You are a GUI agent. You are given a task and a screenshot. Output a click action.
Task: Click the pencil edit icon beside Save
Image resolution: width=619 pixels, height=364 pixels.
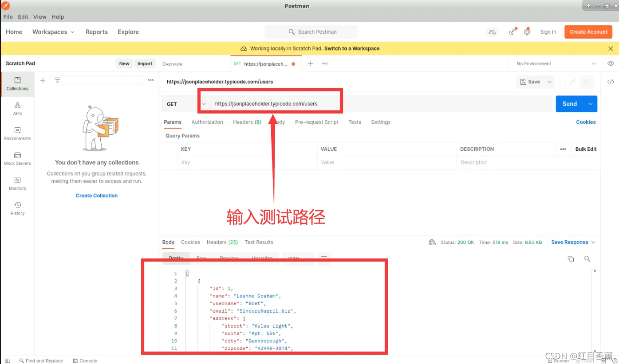pos(572,82)
